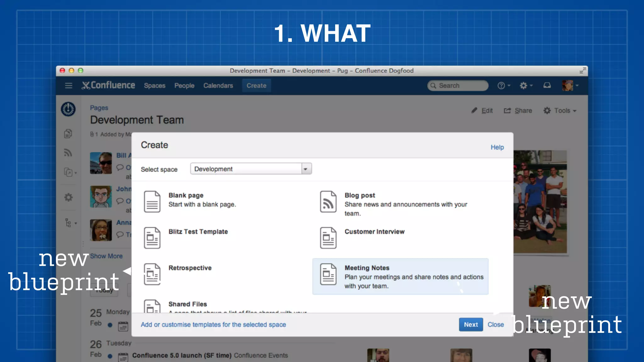This screenshot has height=362, width=644.
Task: Open the People menu item
Action: tap(184, 85)
